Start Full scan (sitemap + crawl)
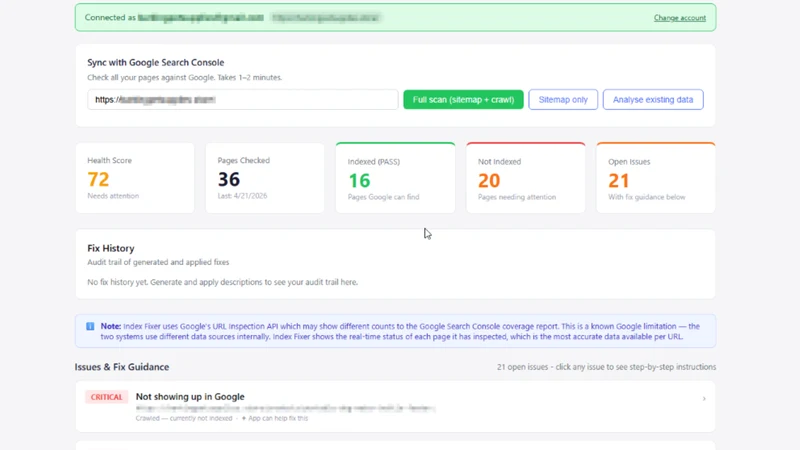 [x=463, y=99]
